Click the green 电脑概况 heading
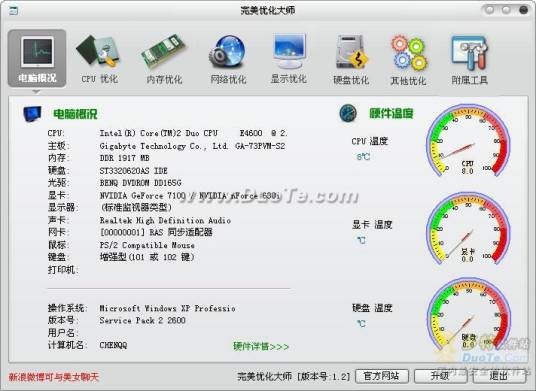The height and width of the screenshot is (391, 536). [x=75, y=114]
